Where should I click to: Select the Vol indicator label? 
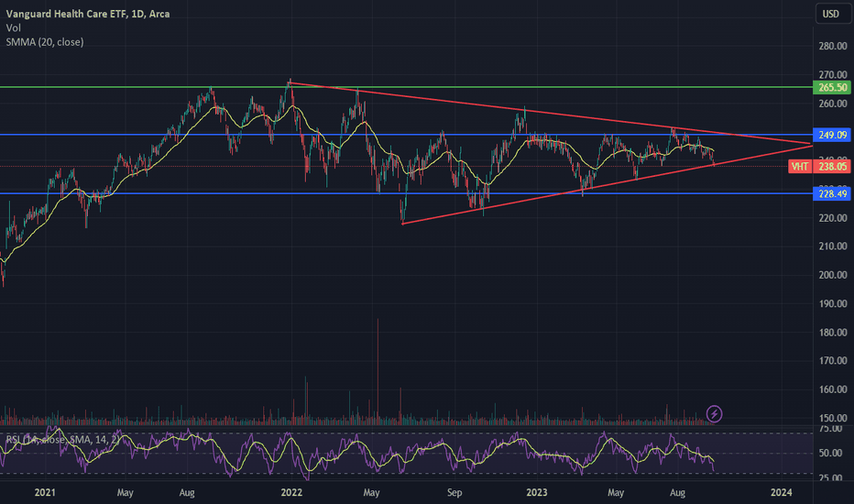14,27
